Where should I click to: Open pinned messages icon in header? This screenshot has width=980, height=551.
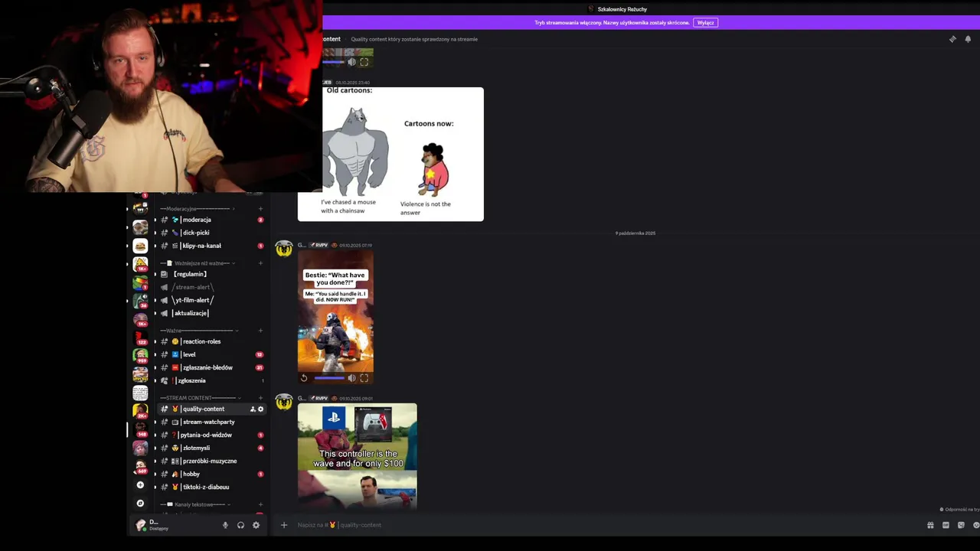(x=952, y=39)
